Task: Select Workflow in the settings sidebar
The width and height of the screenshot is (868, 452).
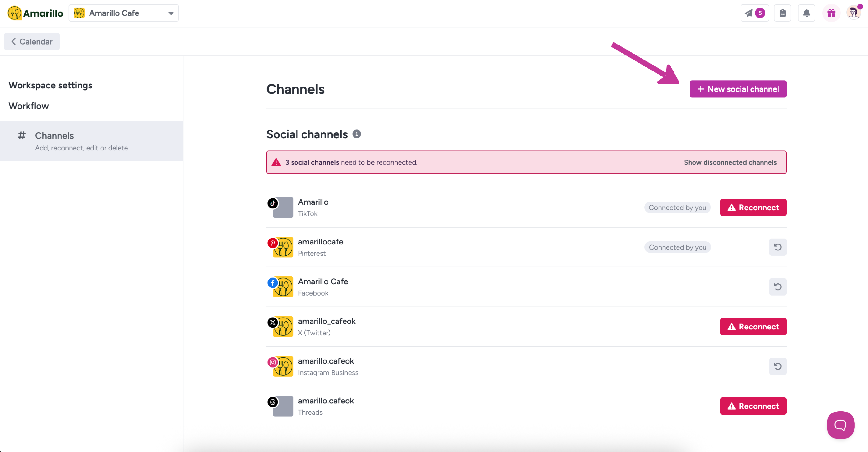Action: point(28,106)
